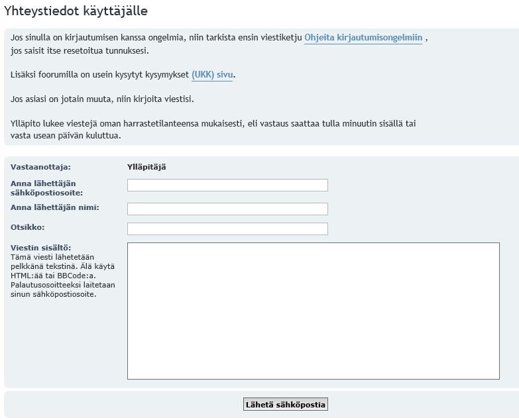The height and width of the screenshot is (420, 519).
Task: Click the paragraph starting Jos asiasi on
Action: coord(102,99)
